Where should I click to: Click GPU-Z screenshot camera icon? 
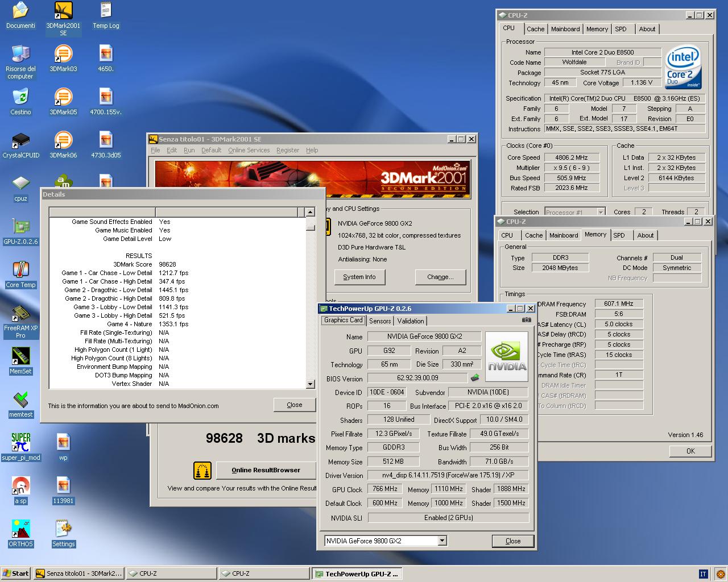click(x=526, y=320)
